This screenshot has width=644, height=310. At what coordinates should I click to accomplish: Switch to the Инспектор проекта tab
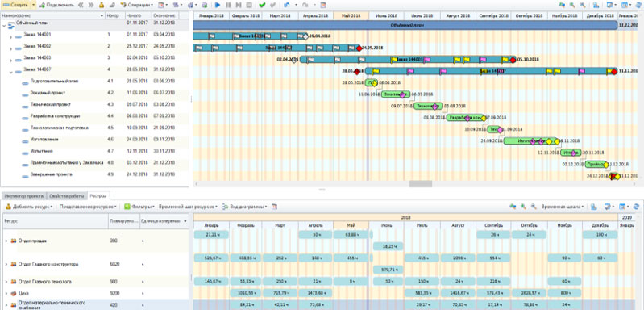point(23,195)
